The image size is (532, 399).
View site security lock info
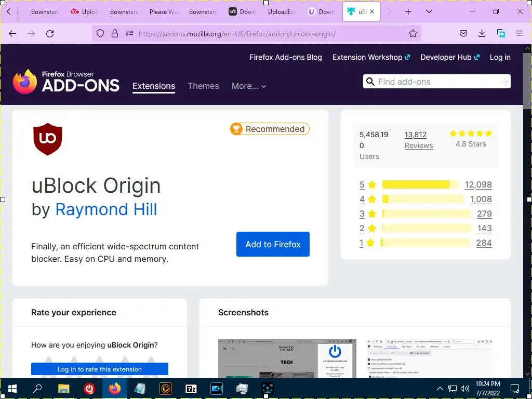tap(115, 33)
